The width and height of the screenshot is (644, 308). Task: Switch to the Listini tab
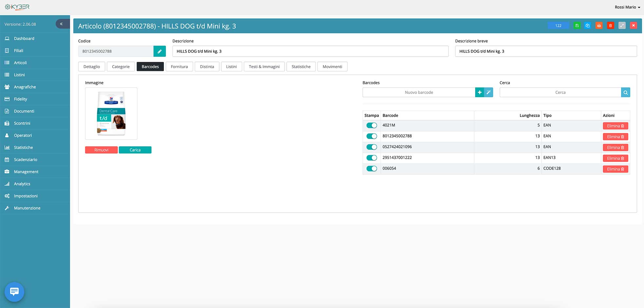click(x=231, y=66)
